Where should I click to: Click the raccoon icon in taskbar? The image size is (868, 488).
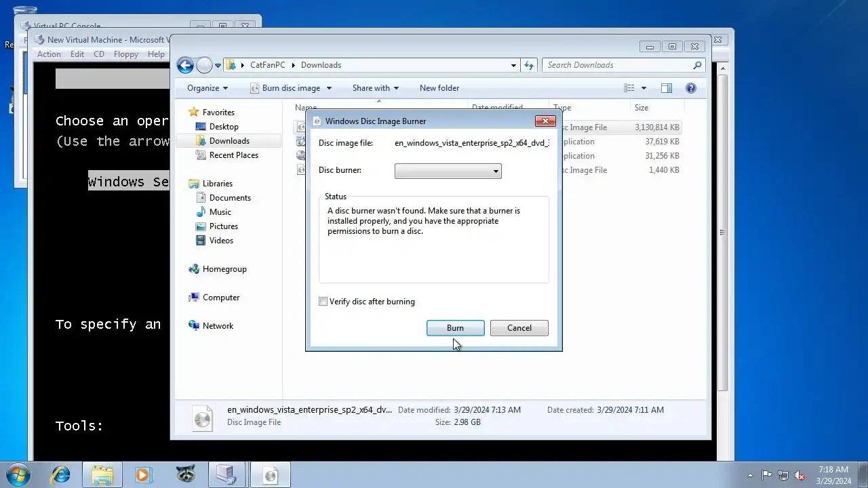pos(185,474)
